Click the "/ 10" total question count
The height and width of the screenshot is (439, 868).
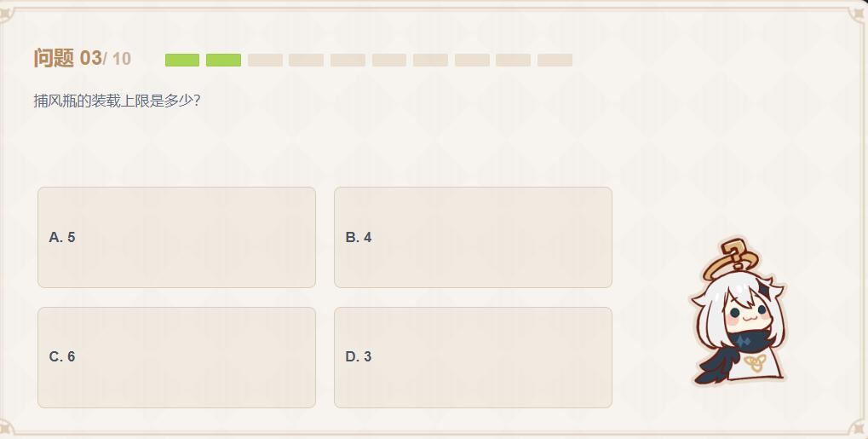click(x=118, y=59)
